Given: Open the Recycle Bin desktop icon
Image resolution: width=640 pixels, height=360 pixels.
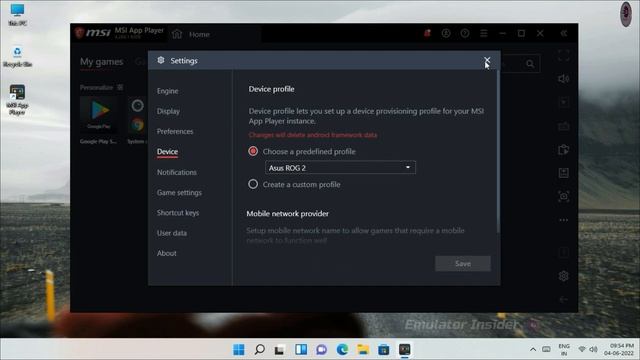Looking at the screenshot, I should [x=17, y=56].
